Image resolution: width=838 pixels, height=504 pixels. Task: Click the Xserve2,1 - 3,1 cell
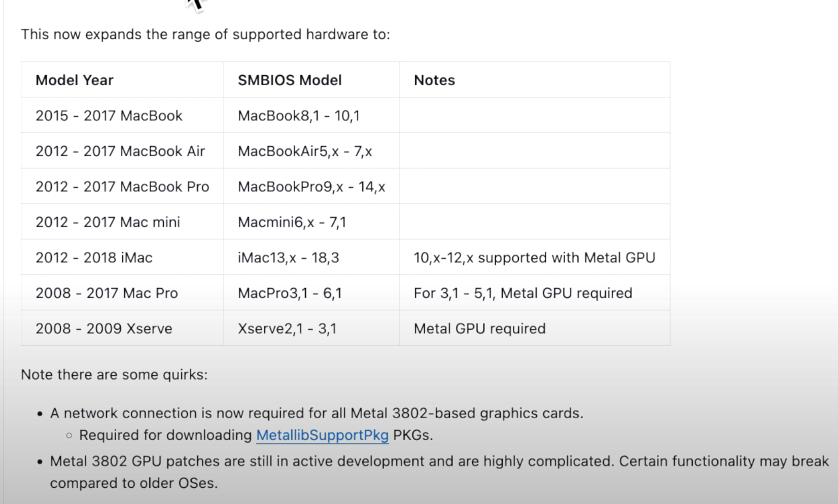[287, 329]
